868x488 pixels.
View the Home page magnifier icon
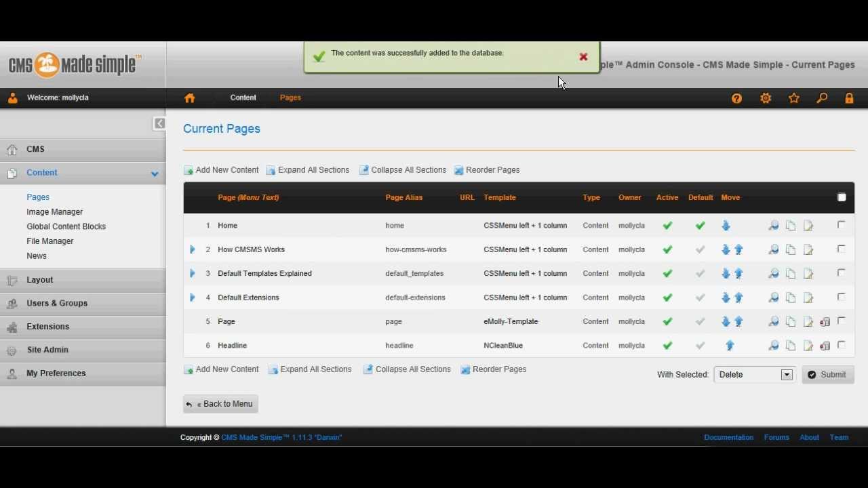click(773, 226)
